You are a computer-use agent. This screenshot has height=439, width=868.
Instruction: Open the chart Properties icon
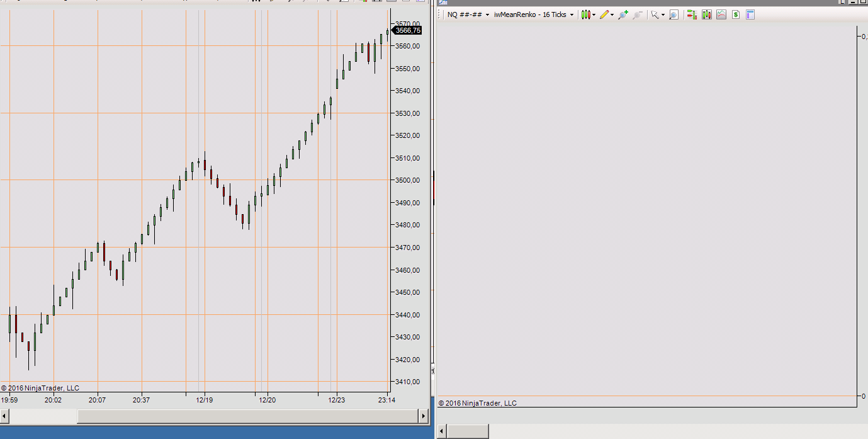(750, 14)
